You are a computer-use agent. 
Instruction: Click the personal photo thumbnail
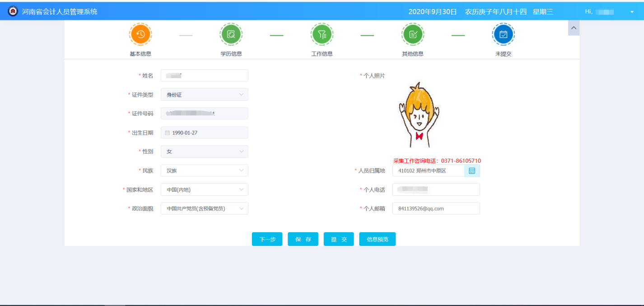[x=419, y=114]
